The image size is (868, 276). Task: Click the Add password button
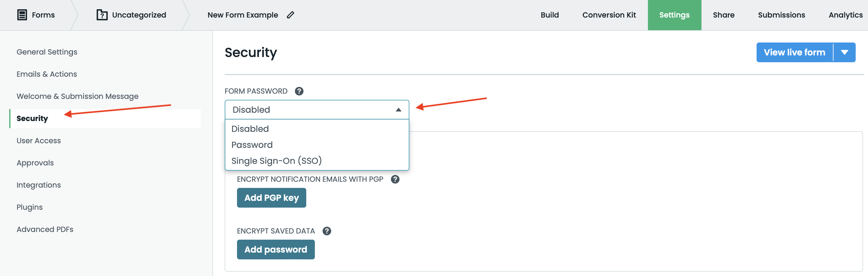point(275,249)
